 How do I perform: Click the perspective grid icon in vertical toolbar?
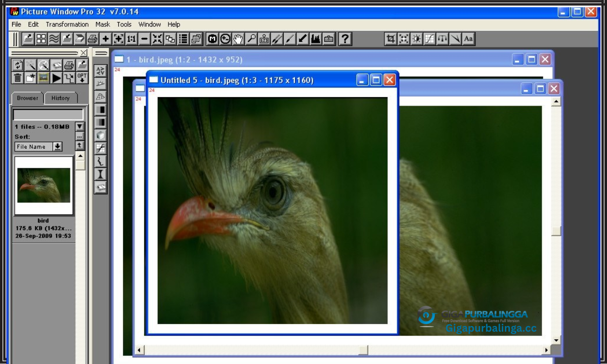[101, 97]
